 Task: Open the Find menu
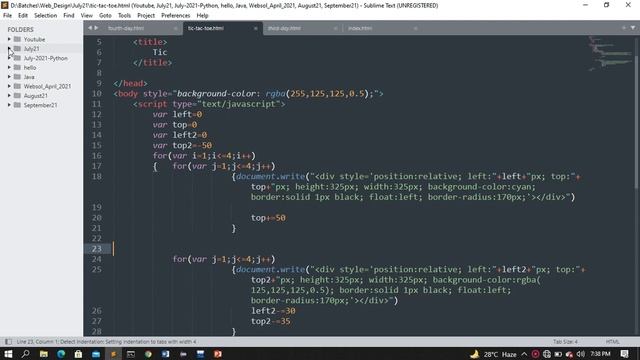coord(69,16)
